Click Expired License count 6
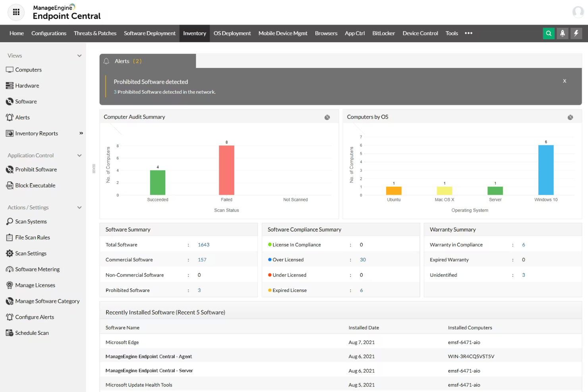This screenshot has width=588, height=392. (362, 290)
